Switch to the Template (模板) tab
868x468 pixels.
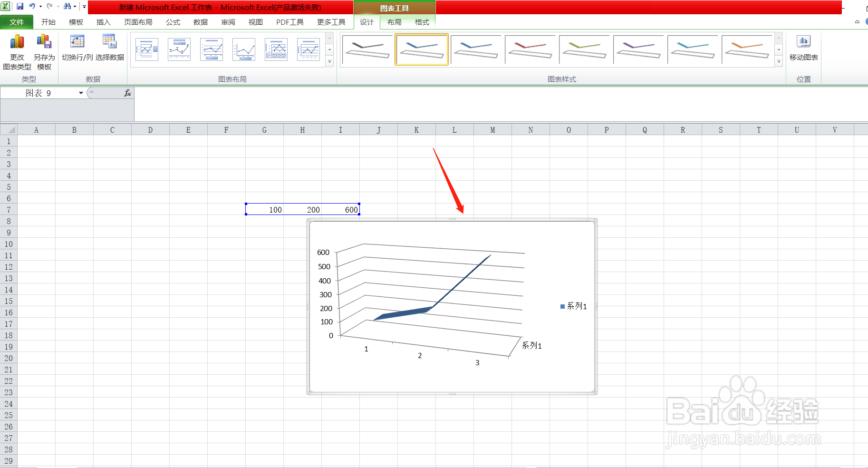[76, 22]
